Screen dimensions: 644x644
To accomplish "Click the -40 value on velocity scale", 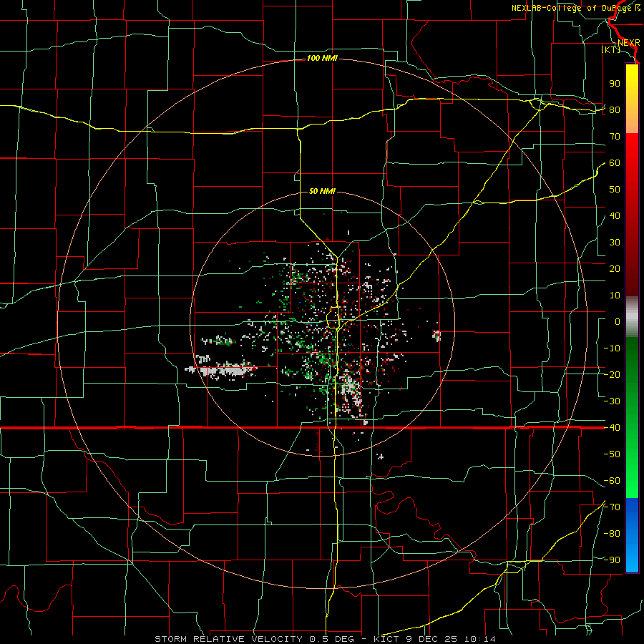I will pyautogui.click(x=612, y=428).
